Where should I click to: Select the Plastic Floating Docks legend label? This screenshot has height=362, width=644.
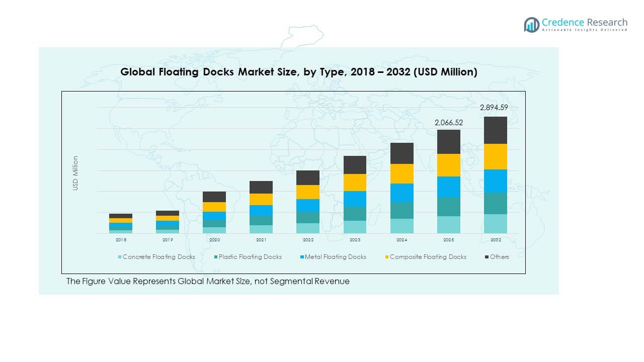pos(250,257)
